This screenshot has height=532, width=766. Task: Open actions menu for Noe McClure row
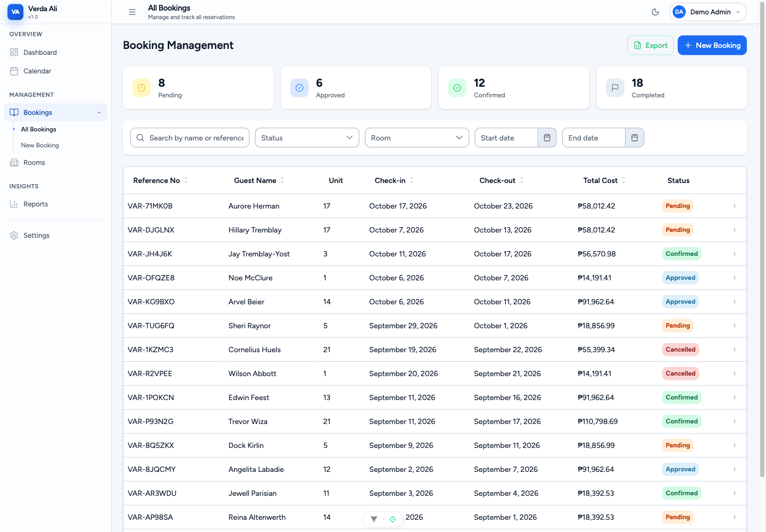pyautogui.click(x=735, y=278)
